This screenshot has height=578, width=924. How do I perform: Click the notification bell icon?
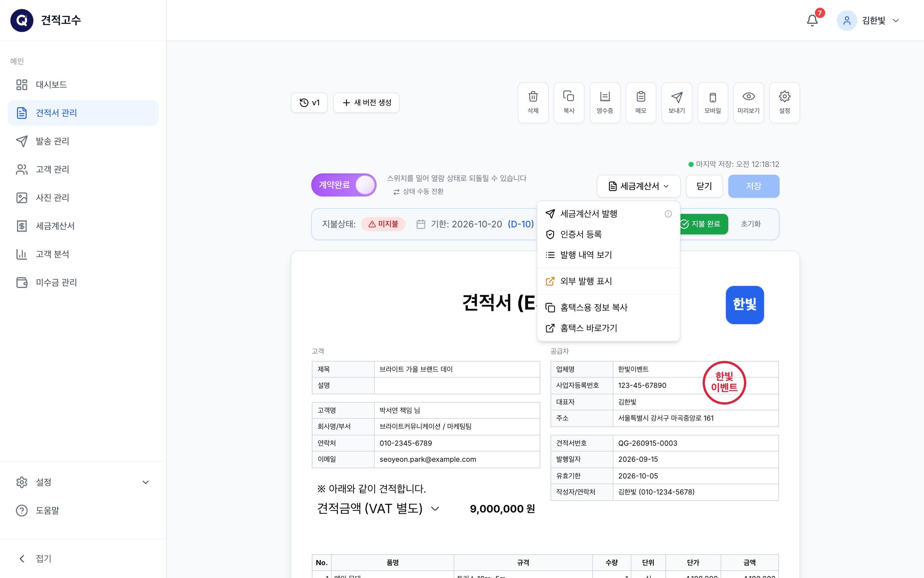coord(812,20)
